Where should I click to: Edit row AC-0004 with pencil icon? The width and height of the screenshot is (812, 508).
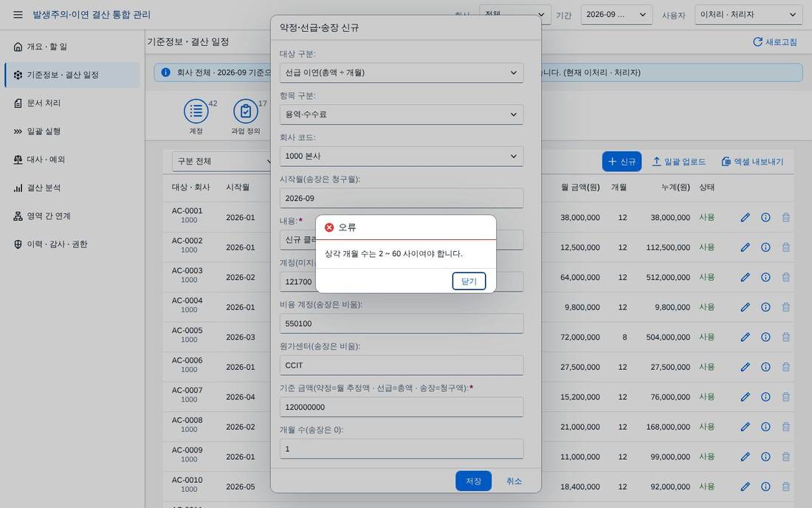point(746,307)
